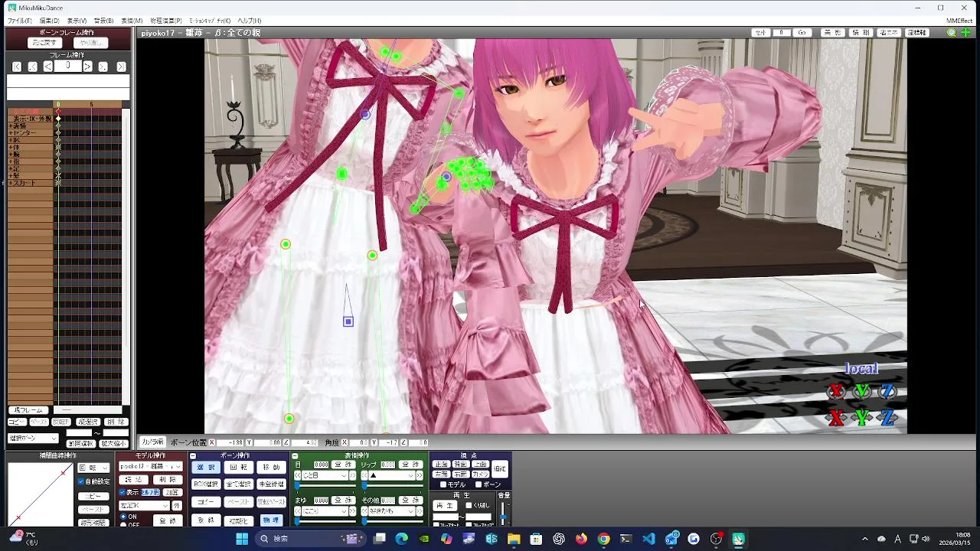The image size is (980, 551).
Task: Click the 移動 move bone button
Action: coord(271,467)
